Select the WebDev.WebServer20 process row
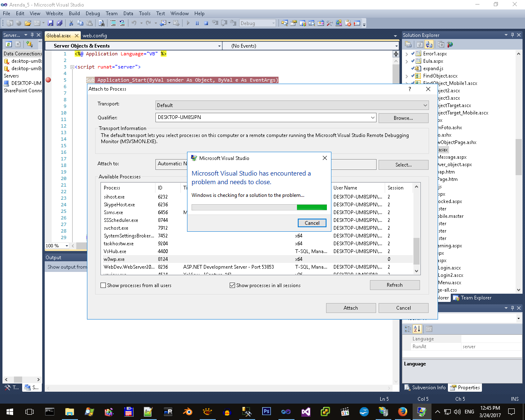 click(258, 267)
